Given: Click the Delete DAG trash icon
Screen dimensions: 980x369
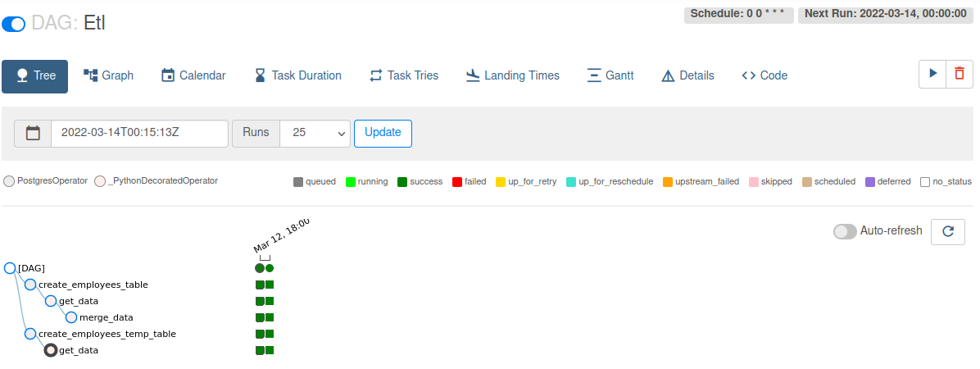Looking at the screenshot, I should 960,74.
